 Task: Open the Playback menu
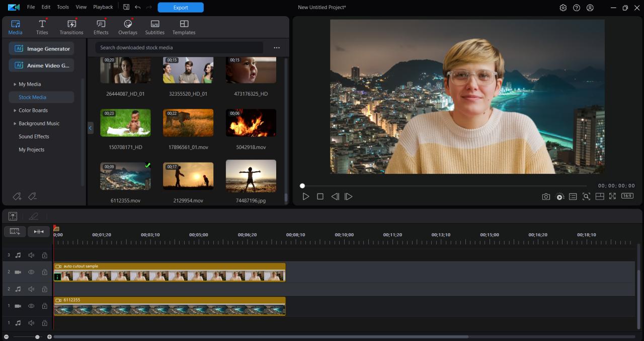pyautogui.click(x=103, y=7)
